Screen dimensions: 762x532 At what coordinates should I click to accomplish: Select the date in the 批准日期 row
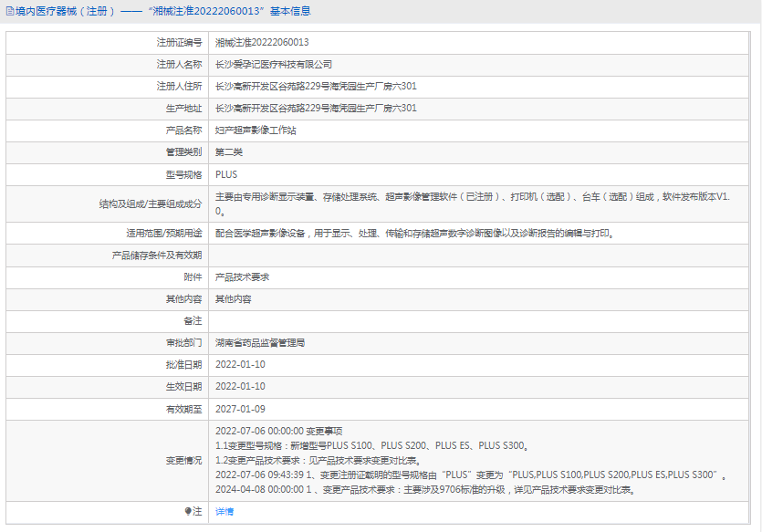click(x=241, y=364)
